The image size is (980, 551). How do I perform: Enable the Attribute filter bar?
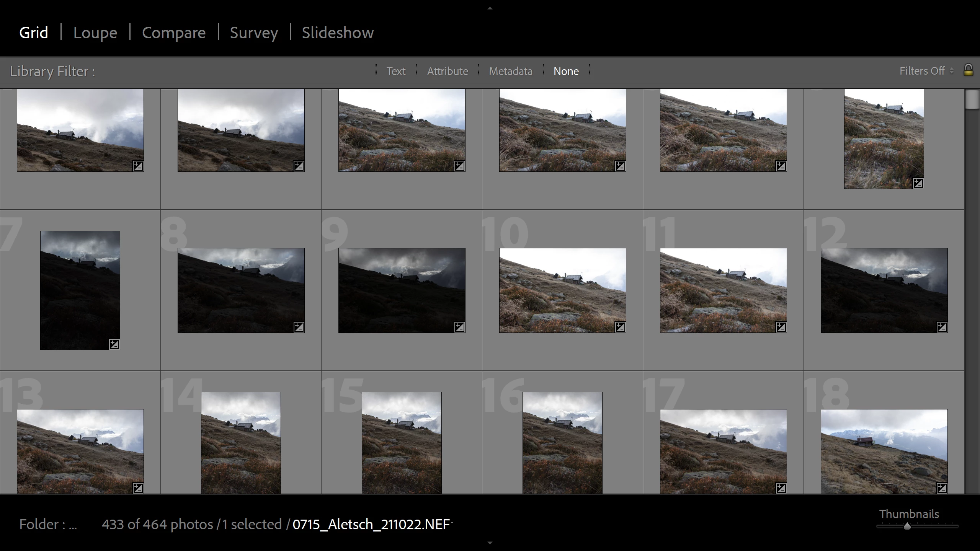click(448, 71)
